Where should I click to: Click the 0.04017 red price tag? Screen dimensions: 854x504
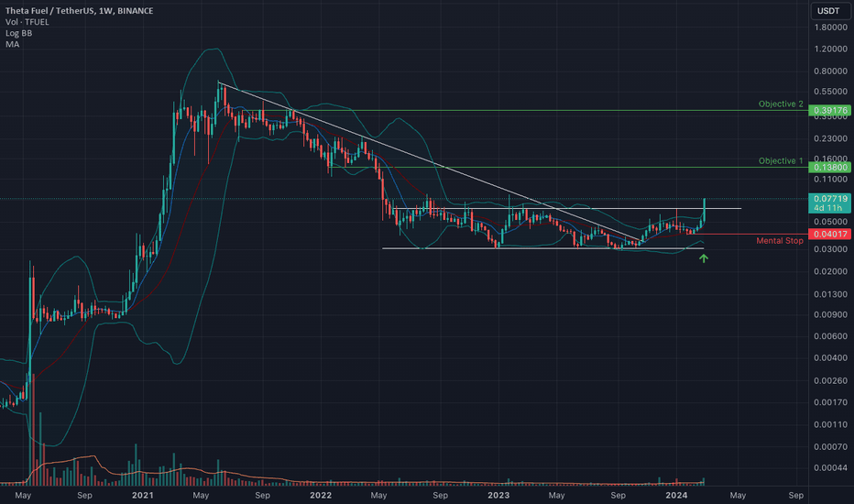830,235
